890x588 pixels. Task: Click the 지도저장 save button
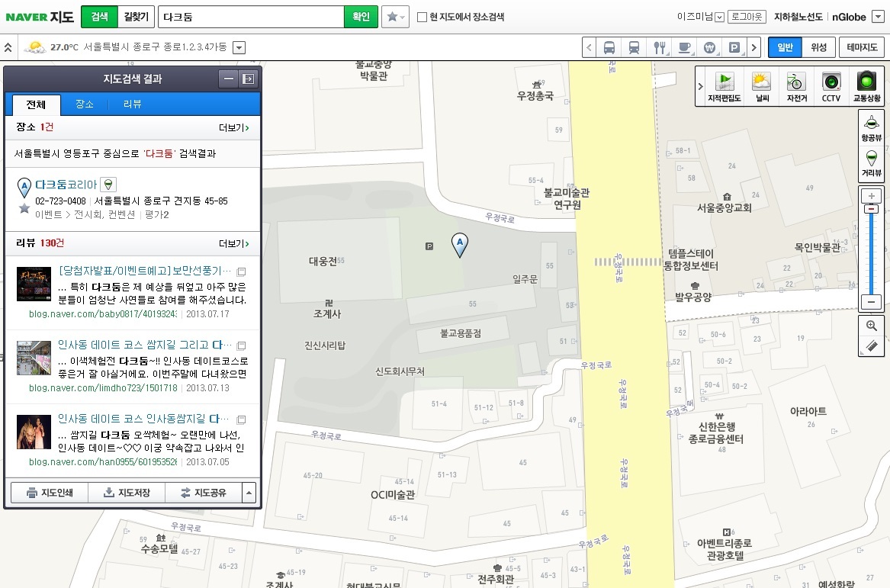click(127, 493)
